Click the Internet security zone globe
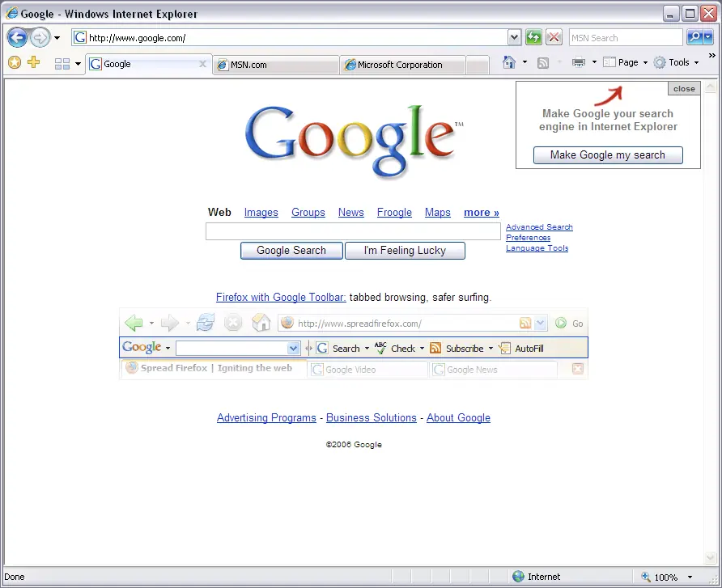 519,577
